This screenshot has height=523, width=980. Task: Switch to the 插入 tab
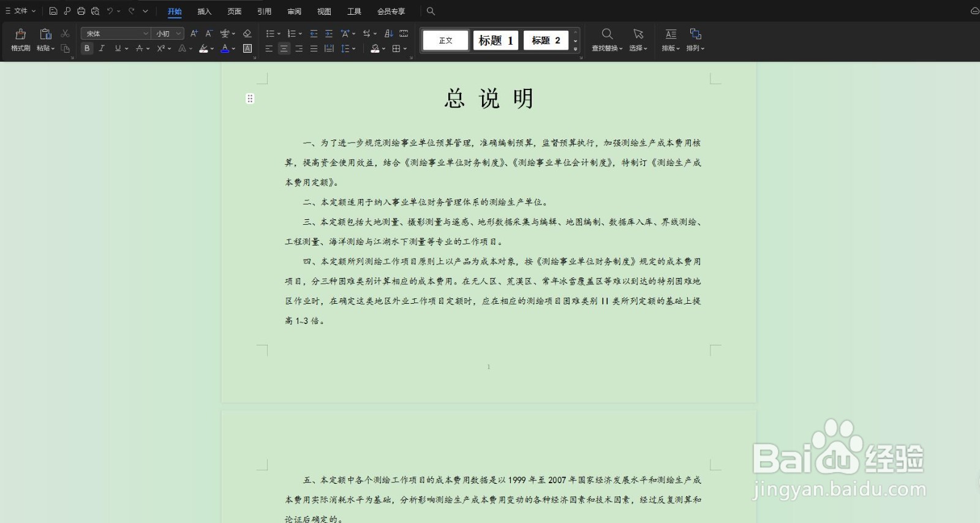(205, 12)
